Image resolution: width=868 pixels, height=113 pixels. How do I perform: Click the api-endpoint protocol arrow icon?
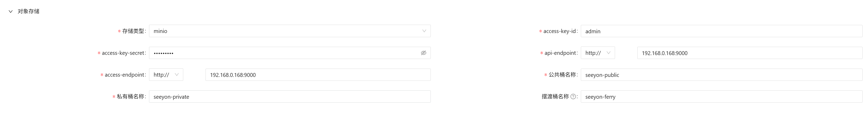pyautogui.click(x=608, y=53)
